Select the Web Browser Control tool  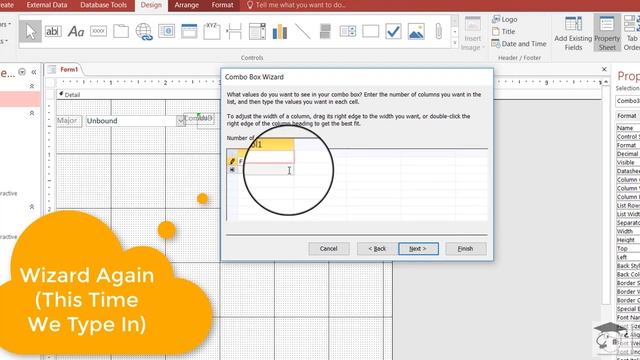[x=167, y=31]
